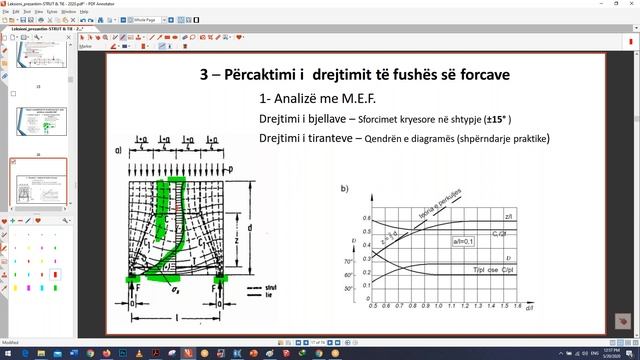
Task: Click the Delete X icon in the main toolbar
Action: (73, 20)
